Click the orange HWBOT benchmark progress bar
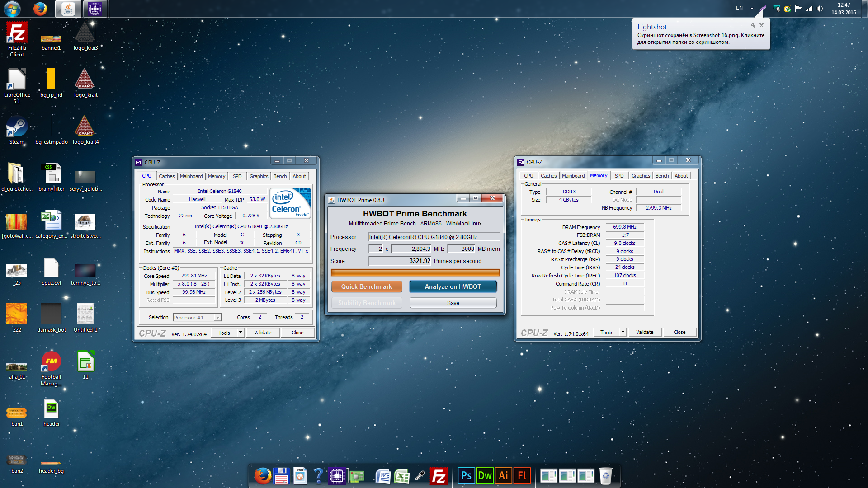 click(415, 272)
